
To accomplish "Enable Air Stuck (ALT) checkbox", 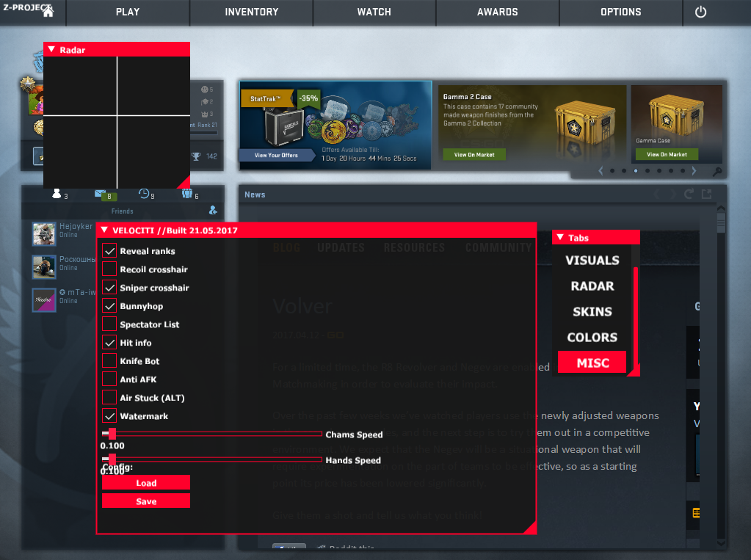I will [x=109, y=397].
